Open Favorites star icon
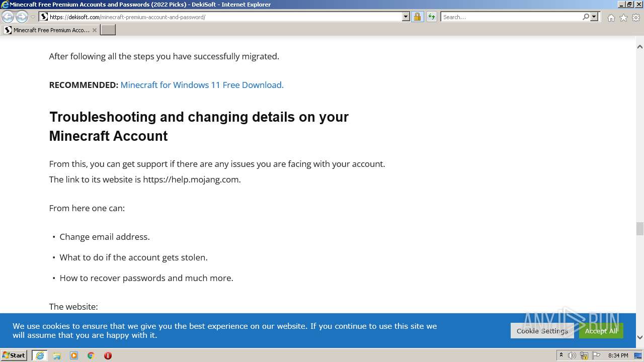Viewport: 644px width, 362px height. click(623, 18)
